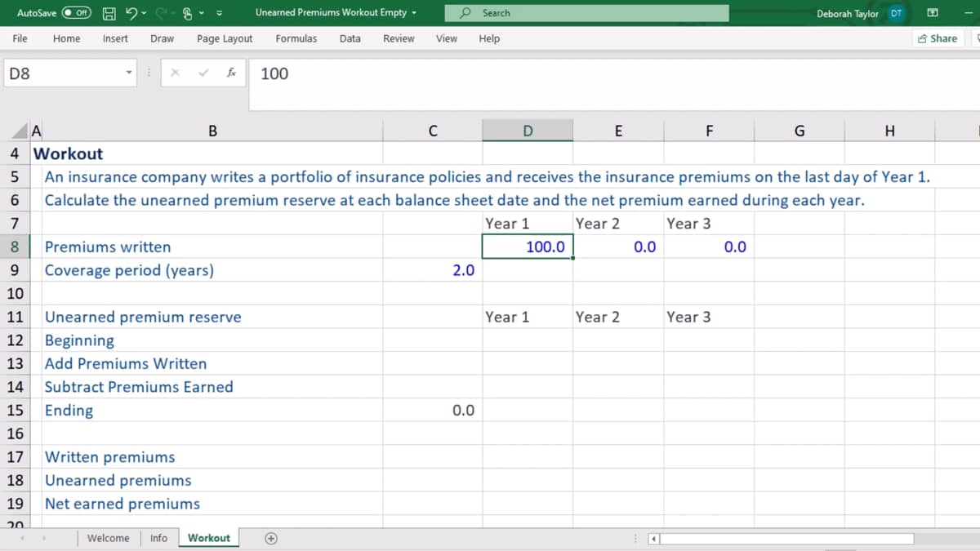
Task: Click the Cancel (X) formula icon
Action: click(x=174, y=73)
